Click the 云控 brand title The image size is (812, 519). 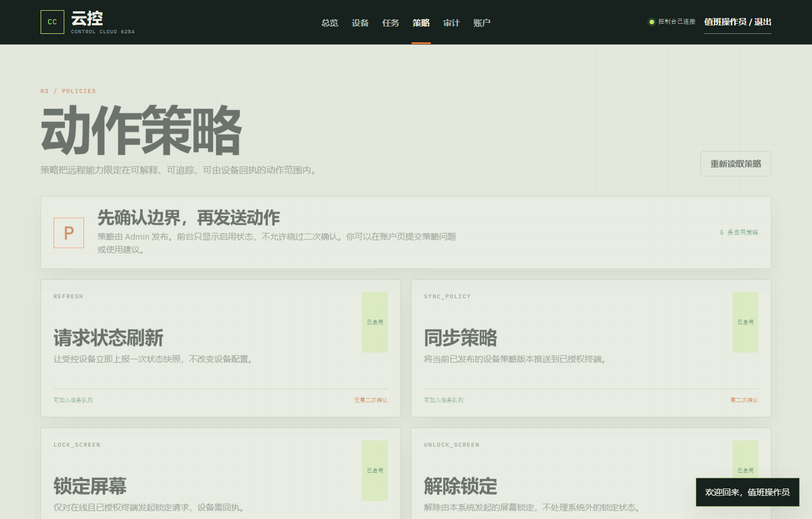point(87,19)
